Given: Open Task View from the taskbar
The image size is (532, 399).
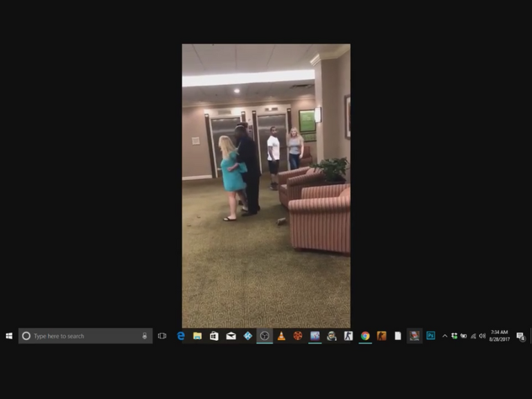Looking at the screenshot, I should (x=162, y=336).
